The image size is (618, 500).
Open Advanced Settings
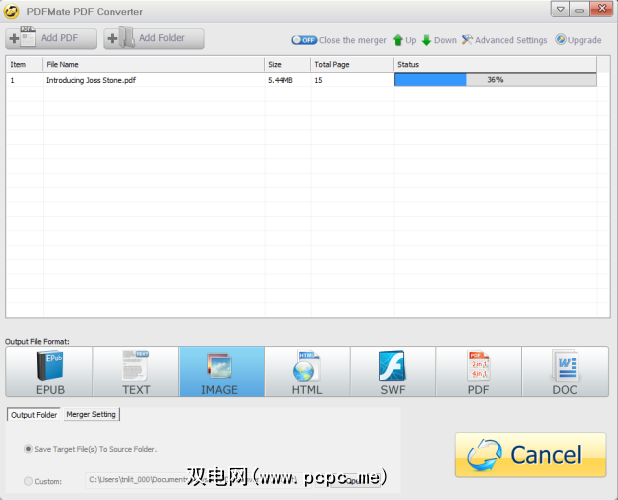tap(504, 40)
